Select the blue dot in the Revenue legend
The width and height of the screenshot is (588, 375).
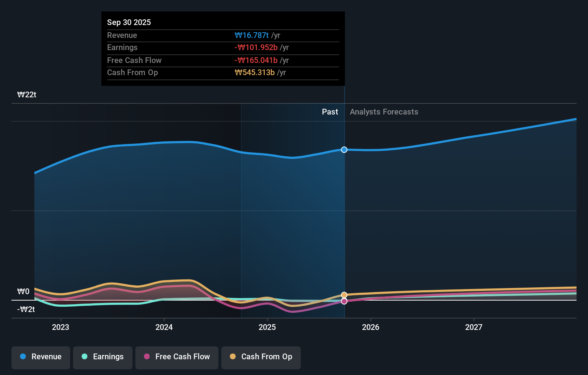click(22, 357)
